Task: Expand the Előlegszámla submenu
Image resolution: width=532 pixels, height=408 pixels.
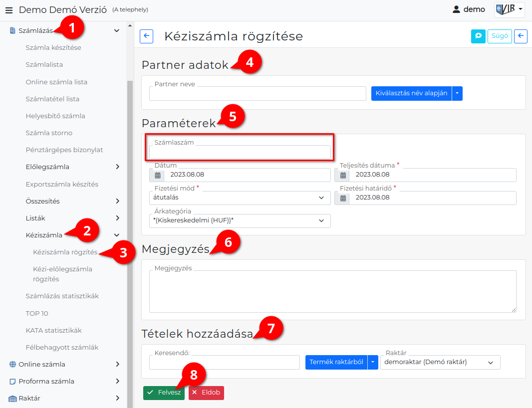Action: pos(117,167)
